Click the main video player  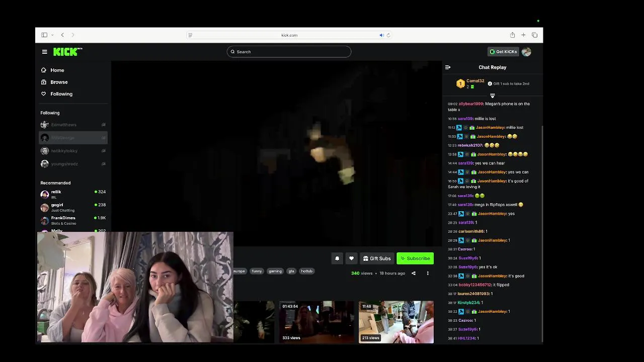pyautogui.click(x=276, y=154)
